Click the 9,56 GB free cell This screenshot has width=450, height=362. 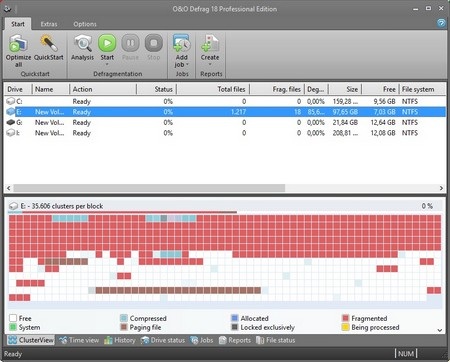click(x=384, y=101)
